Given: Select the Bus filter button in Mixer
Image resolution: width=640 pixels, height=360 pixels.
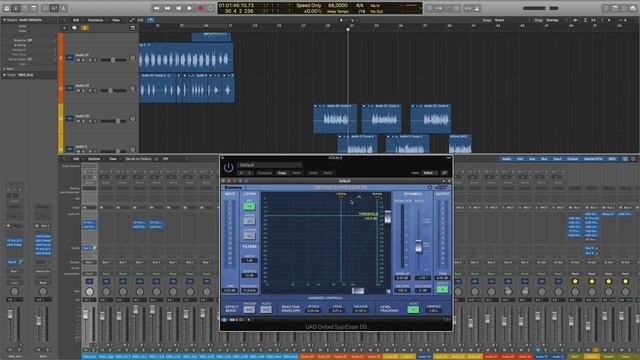Looking at the screenshot, I should point(544,159).
